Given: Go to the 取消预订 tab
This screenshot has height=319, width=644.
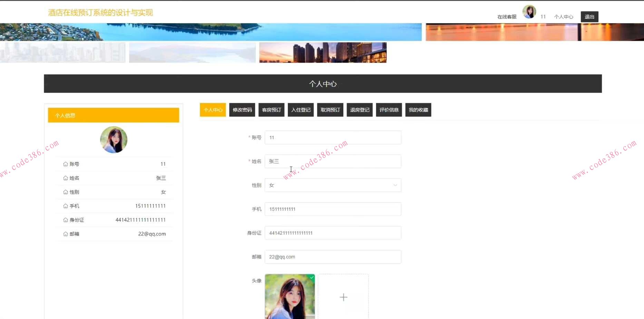Looking at the screenshot, I should (x=330, y=110).
